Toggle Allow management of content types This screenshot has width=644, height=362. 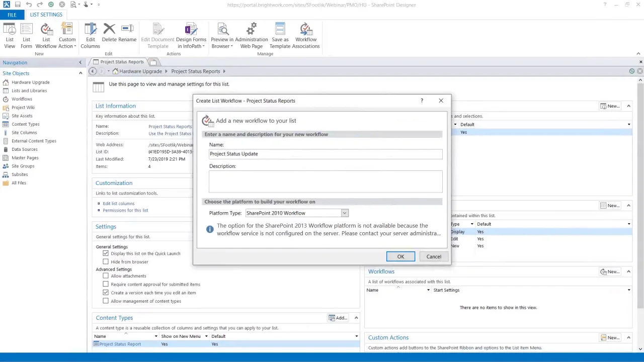click(x=106, y=301)
